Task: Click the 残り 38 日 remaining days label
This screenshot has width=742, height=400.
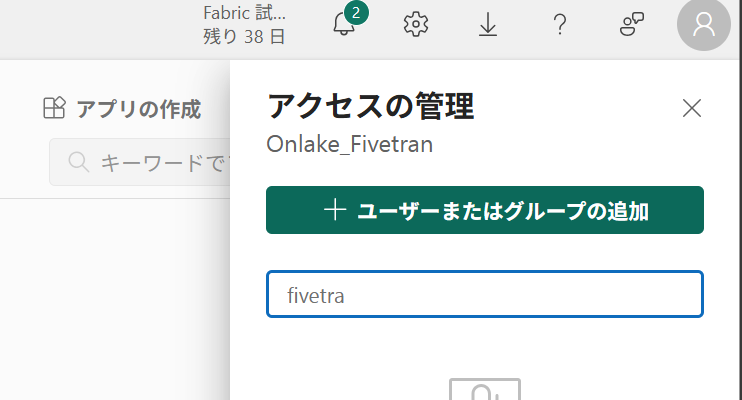Action: point(244,36)
